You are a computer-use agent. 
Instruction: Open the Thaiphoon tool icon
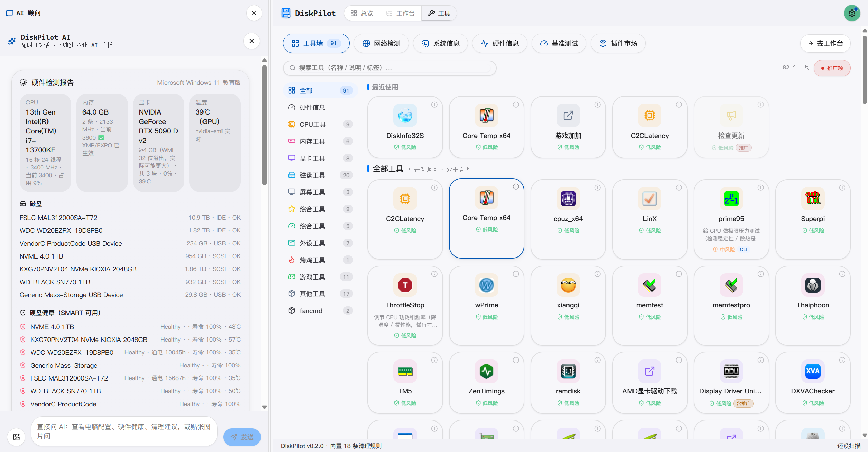(x=813, y=285)
